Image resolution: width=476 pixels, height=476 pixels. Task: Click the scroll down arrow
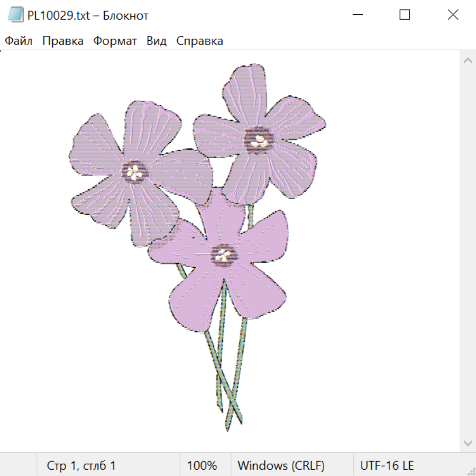coord(468,443)
